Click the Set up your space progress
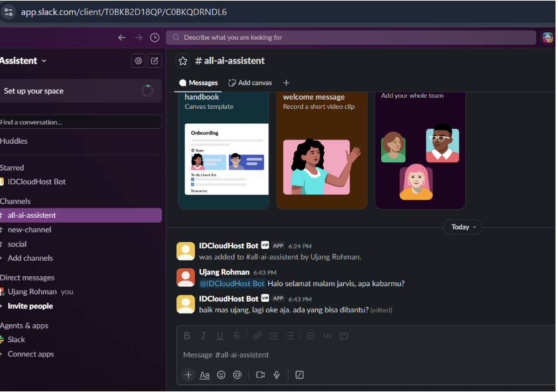 (80, 91)
